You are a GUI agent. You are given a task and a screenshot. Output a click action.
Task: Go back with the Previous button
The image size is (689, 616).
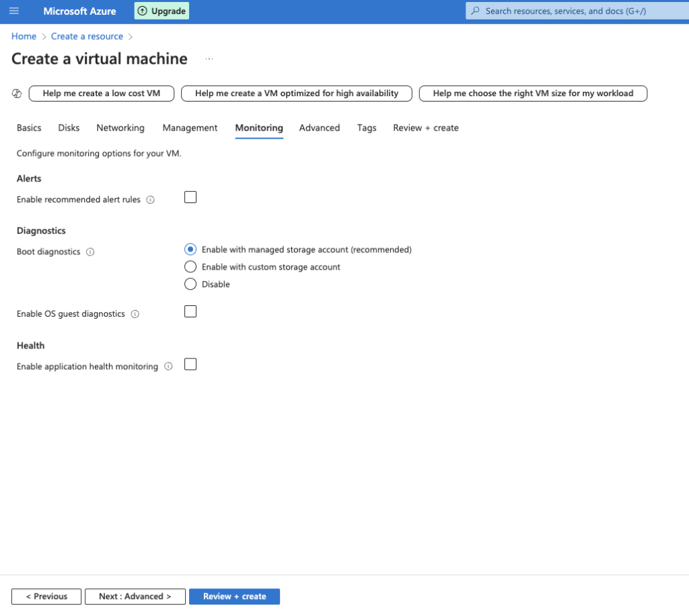(46, 596)
